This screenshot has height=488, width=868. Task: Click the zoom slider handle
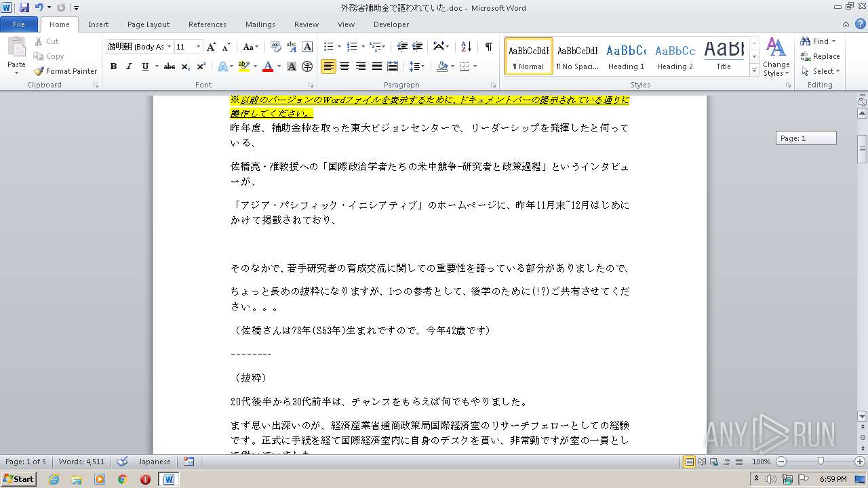[821, 462]
